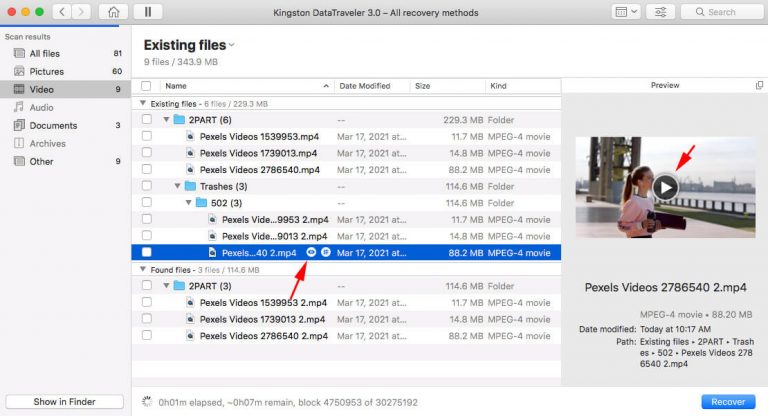The height and width of the screenshot is (416, 768).
Task: Select All files in the sidebar
Action: click(65, 53)
